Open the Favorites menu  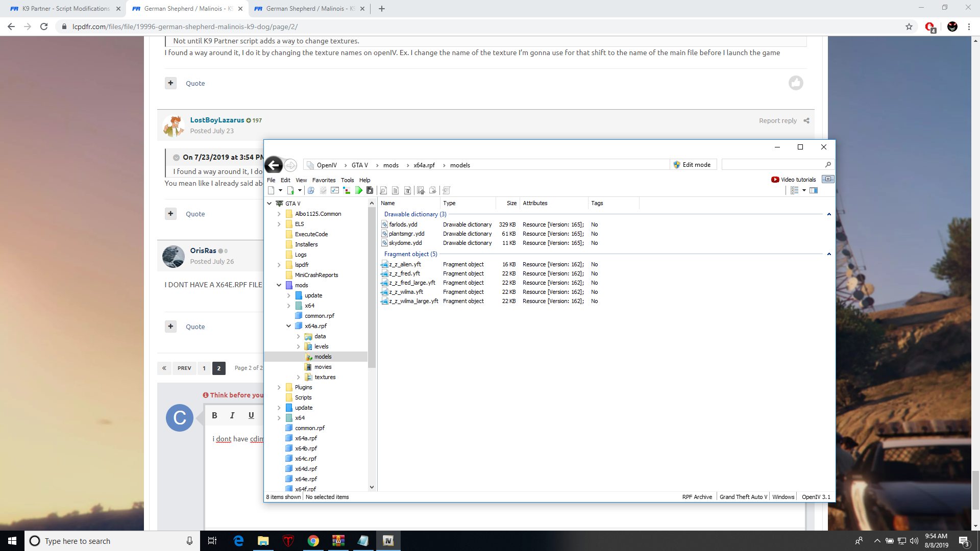324,180
